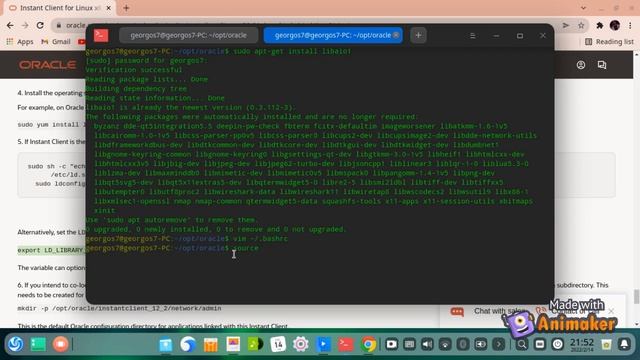Viewport: 640px width, 360px height.
Task: Open the Movie player from the dock
Action: [323, 344]
